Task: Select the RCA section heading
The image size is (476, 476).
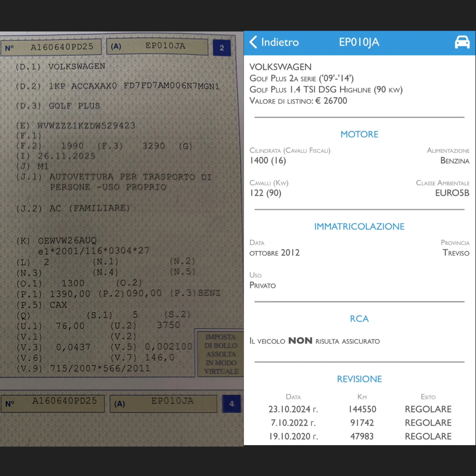Action: [359, 319]
